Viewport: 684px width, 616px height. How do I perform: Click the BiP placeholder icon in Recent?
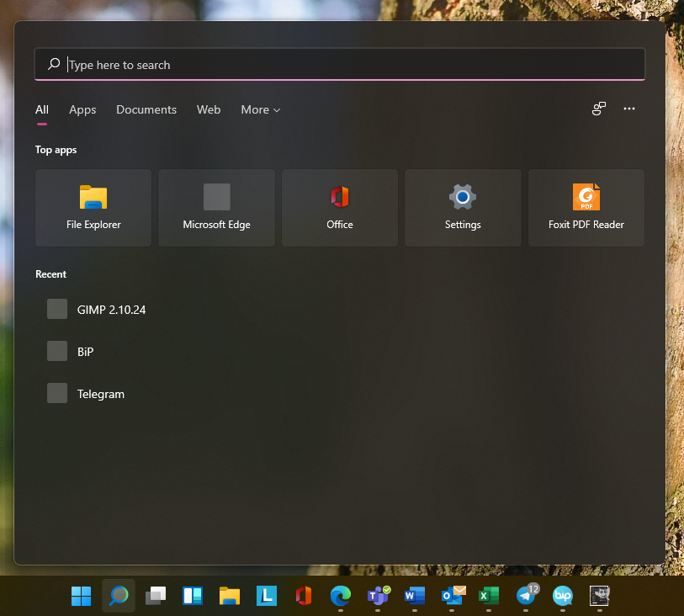click(x=57, y=351)
